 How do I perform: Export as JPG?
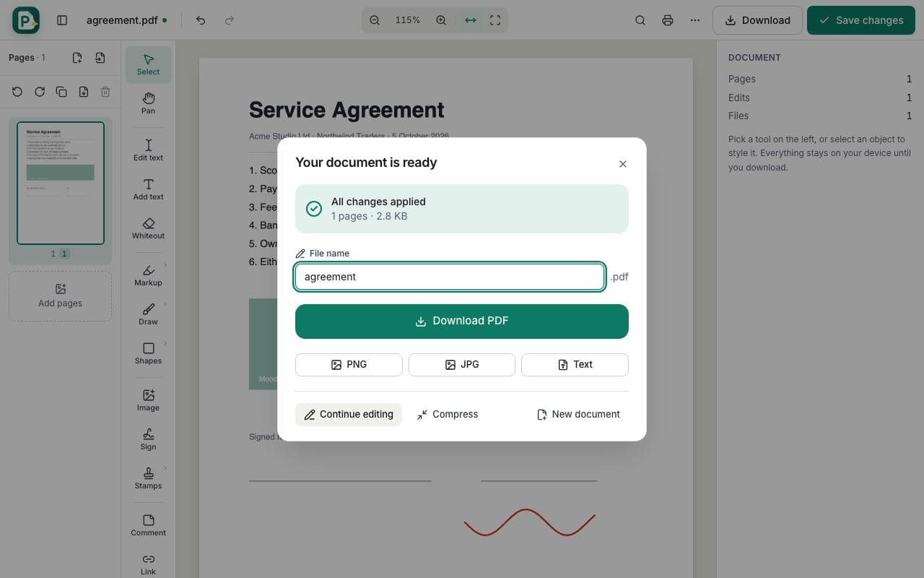point(462,365)
